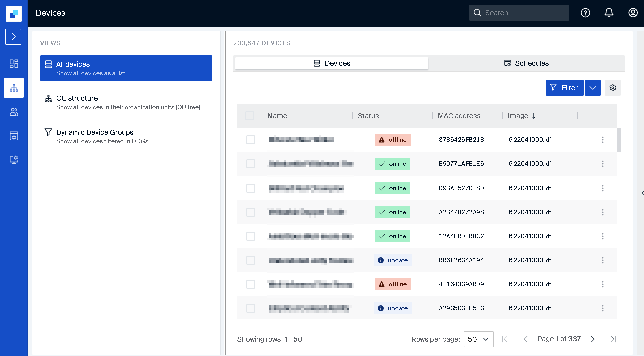Switch to the Schedules tab
Image resolution: width=644 pixels, height=356 pixels.
[x=526, y=63]
